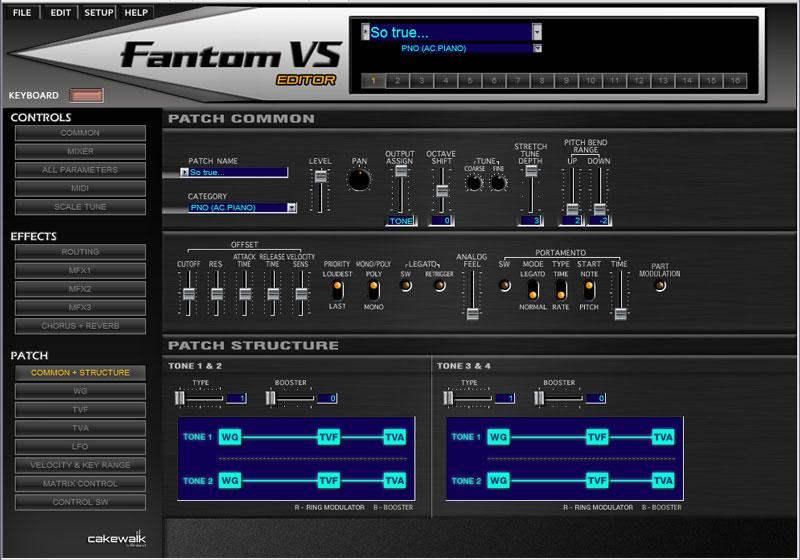
Task: Toggle the PORTAMENTO SW button
Action: pyautogui.click(x=505, y=286)
